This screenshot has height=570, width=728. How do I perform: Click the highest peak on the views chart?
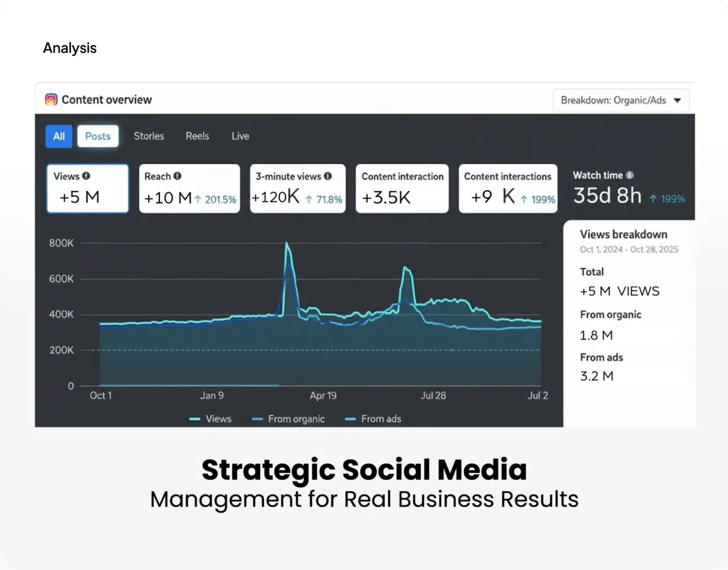[x=287, y=243]
